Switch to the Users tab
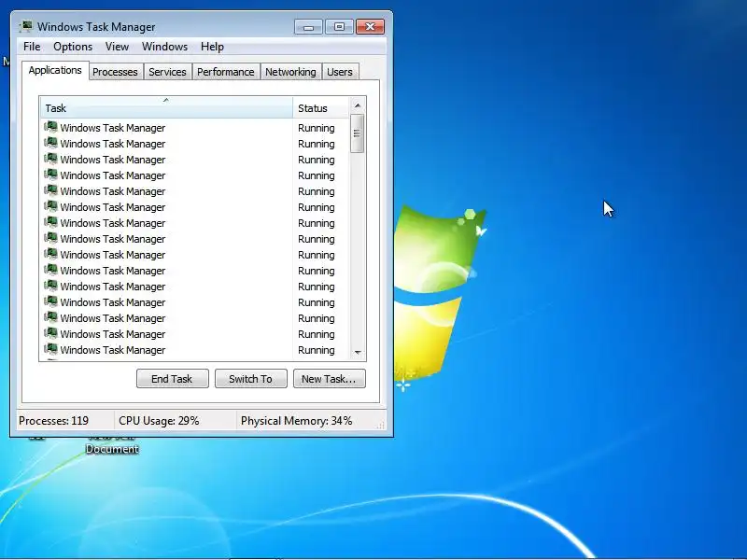747x560 pixels. click(x=340, y=72)
